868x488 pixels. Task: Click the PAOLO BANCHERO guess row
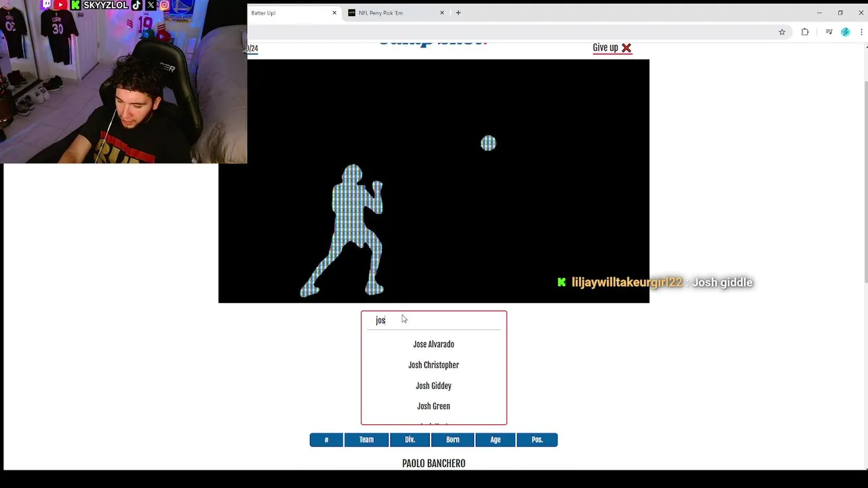433,464
